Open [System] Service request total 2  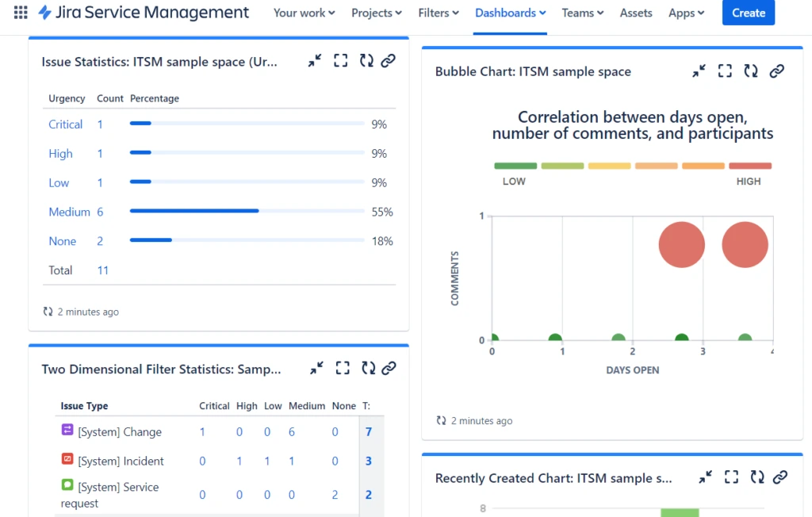pos(368,495)
